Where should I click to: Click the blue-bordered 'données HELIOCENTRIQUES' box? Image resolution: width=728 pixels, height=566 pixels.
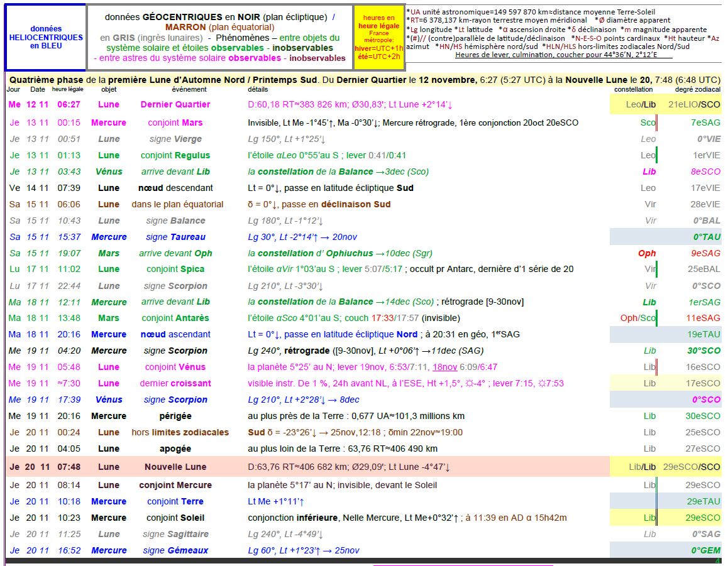(46, 38)
